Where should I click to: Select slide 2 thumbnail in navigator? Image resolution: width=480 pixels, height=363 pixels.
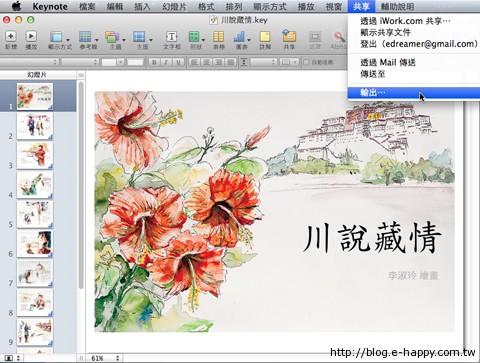coord(35,126)
